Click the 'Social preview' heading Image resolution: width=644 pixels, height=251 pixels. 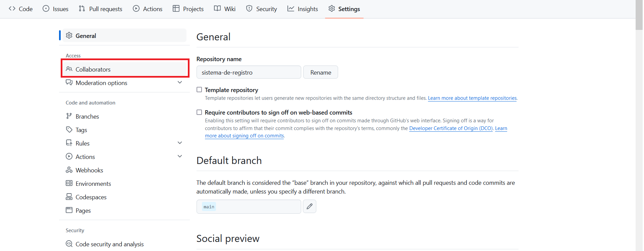click(x=228, y=239)
